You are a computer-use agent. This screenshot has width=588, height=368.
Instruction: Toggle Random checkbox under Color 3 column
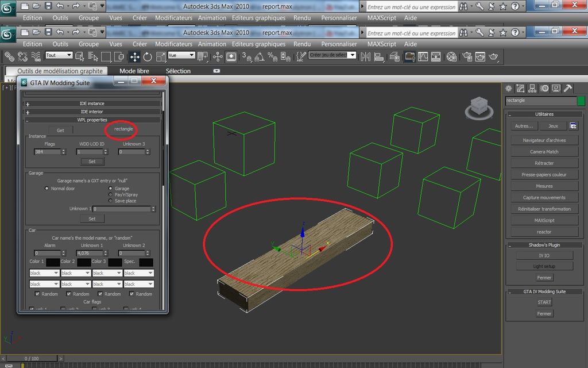[x=100, y=294]
